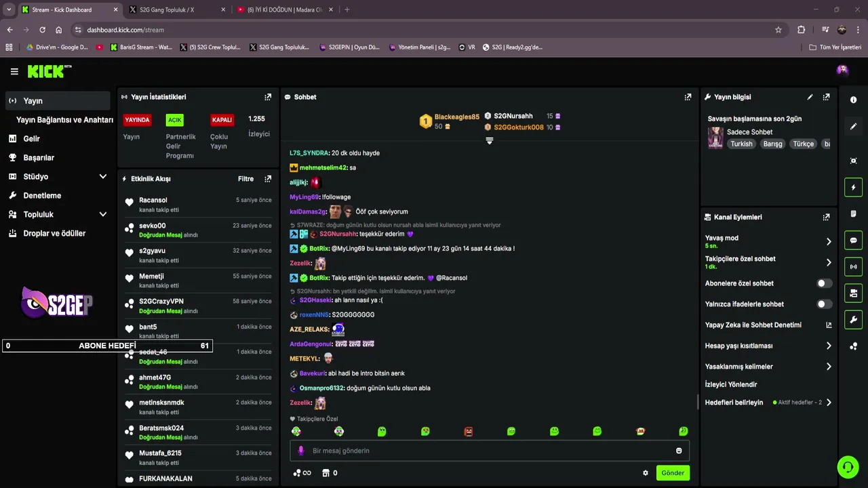868x488 pixels.
Task: Pop out the Sohbet chat panel
Action: point(688,97)
